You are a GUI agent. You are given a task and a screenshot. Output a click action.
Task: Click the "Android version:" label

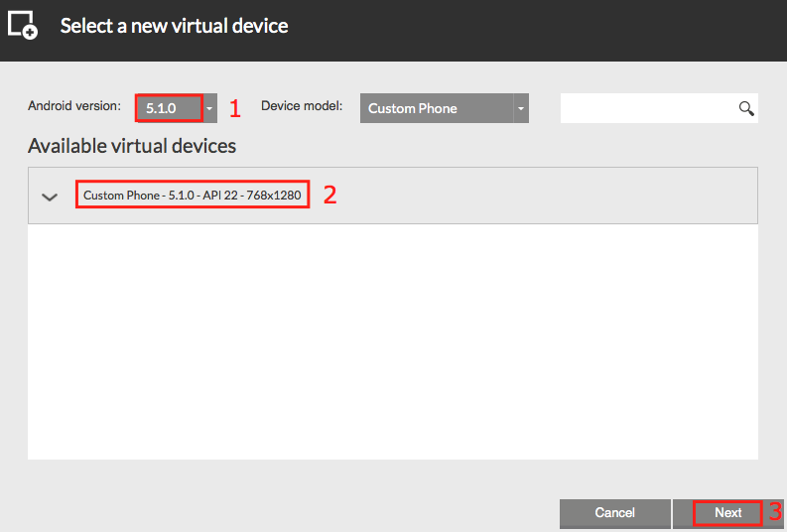click(x=74, y=106)
